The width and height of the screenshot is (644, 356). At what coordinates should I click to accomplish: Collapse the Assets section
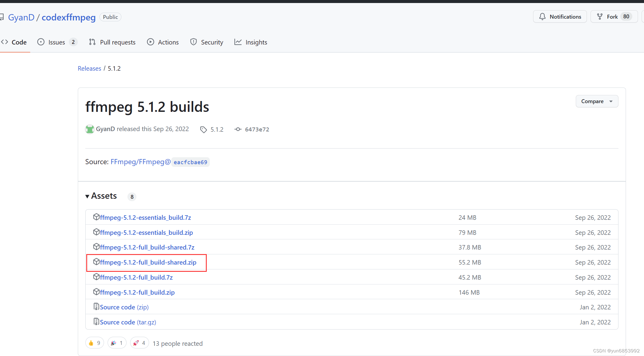tap(101, 196)
